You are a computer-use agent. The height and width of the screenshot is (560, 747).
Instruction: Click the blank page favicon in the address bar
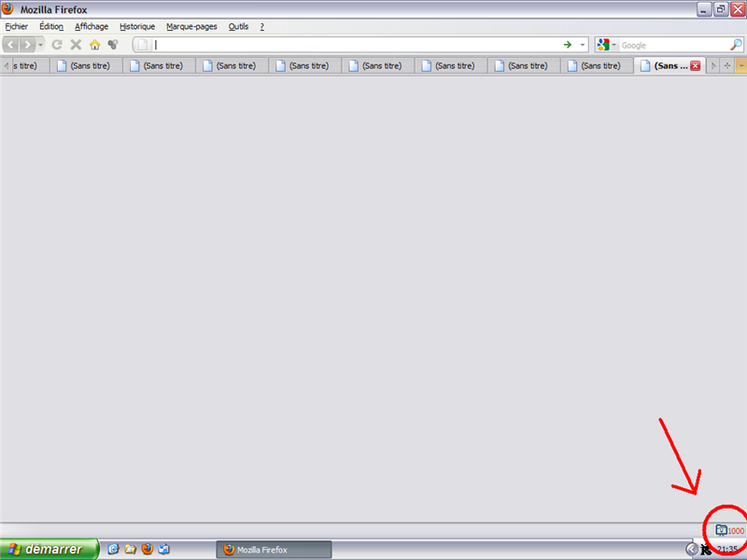[x=143, y=45]
